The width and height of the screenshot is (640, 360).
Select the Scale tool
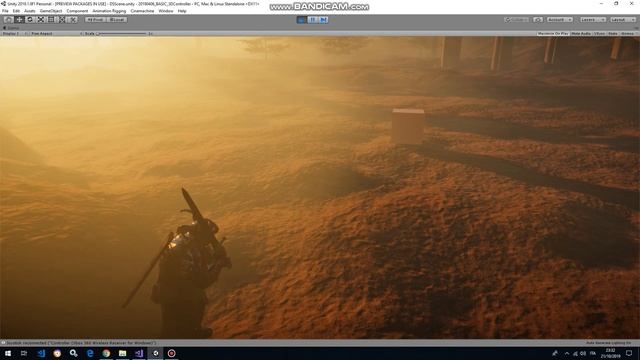click(x=40, y=20)
